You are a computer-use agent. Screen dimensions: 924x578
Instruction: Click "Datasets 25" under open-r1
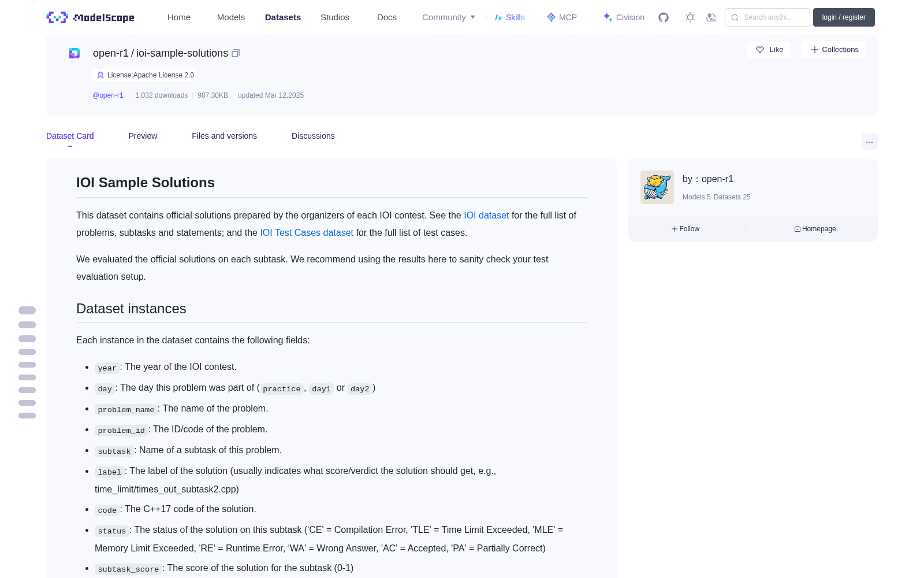(732, 197)
